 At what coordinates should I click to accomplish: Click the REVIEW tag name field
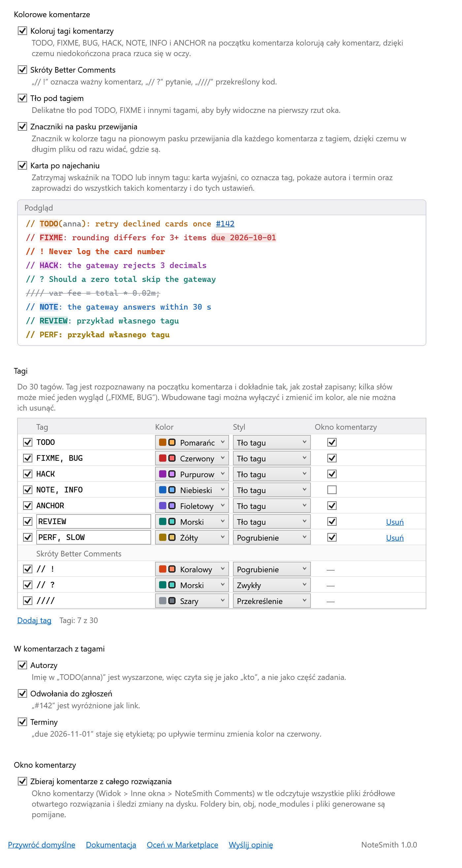point(93,521)
